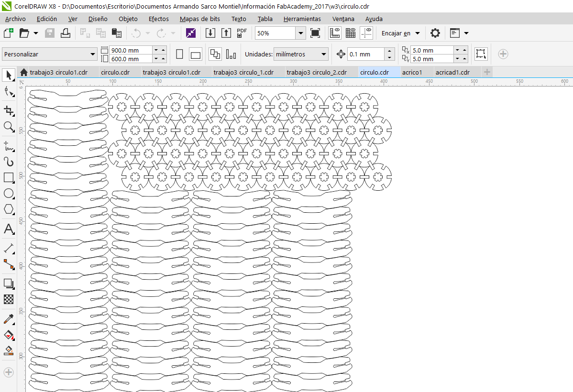
Task: Select the Parallel Dimension tool
Action: click(9, 249)
